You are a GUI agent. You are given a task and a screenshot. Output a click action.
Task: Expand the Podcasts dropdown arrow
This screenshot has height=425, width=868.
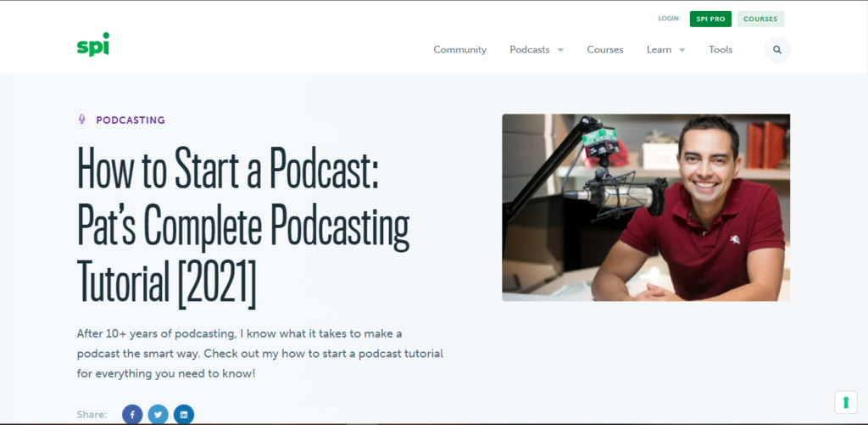coord(560,50)
